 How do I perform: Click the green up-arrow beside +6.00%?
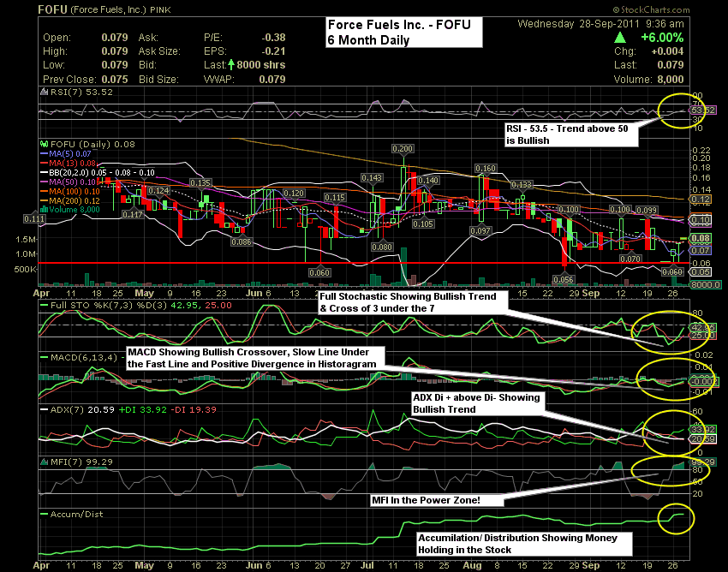pos(620,38)
